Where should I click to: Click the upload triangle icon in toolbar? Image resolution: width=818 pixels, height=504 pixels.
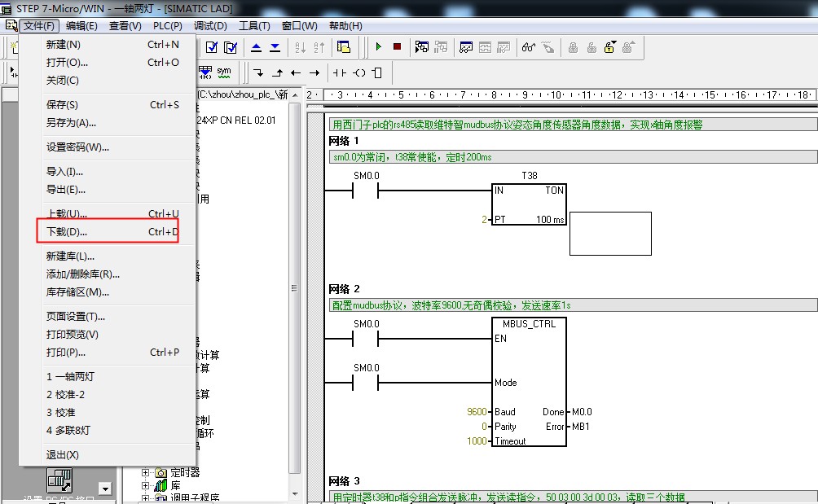[256, 47]
